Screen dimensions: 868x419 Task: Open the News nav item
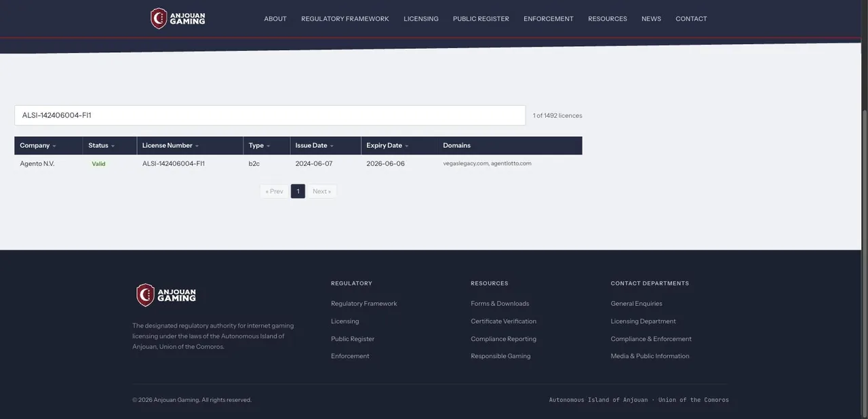coord(651,19)
